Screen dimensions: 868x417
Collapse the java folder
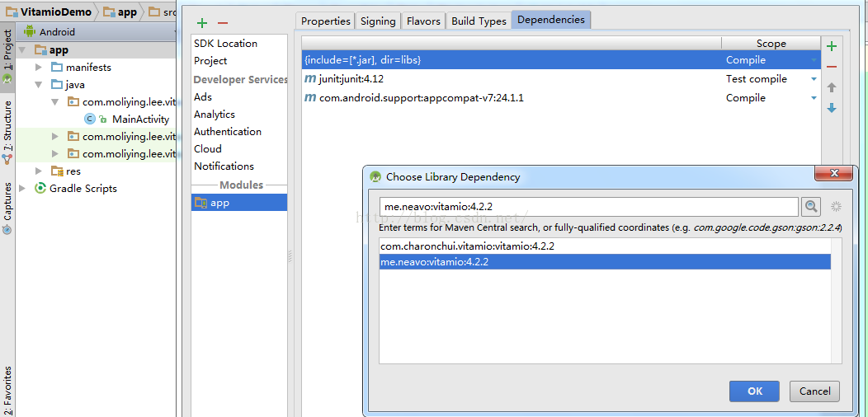coord(39,85)
